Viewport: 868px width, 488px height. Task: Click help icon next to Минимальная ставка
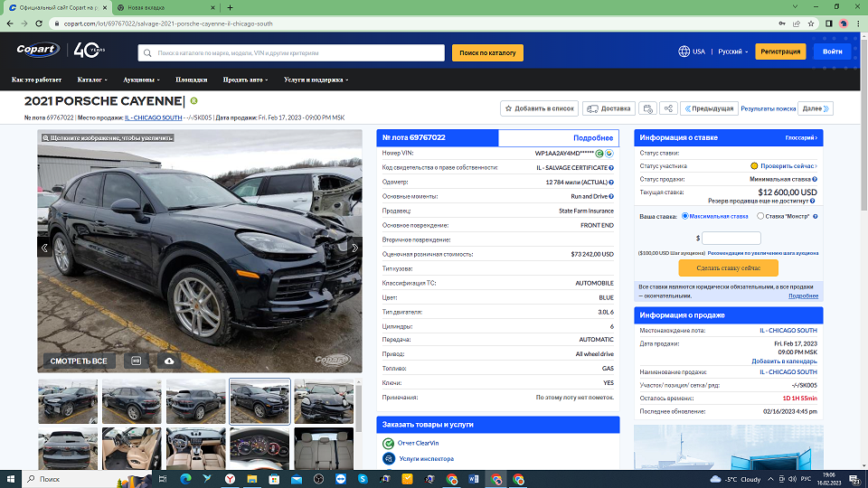(815, 179)
